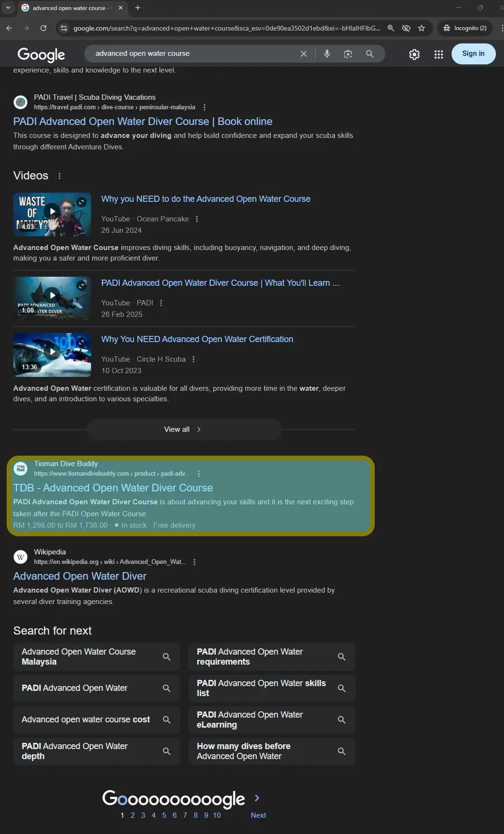Open Incognito (2) profile button

tap(465, 28)
